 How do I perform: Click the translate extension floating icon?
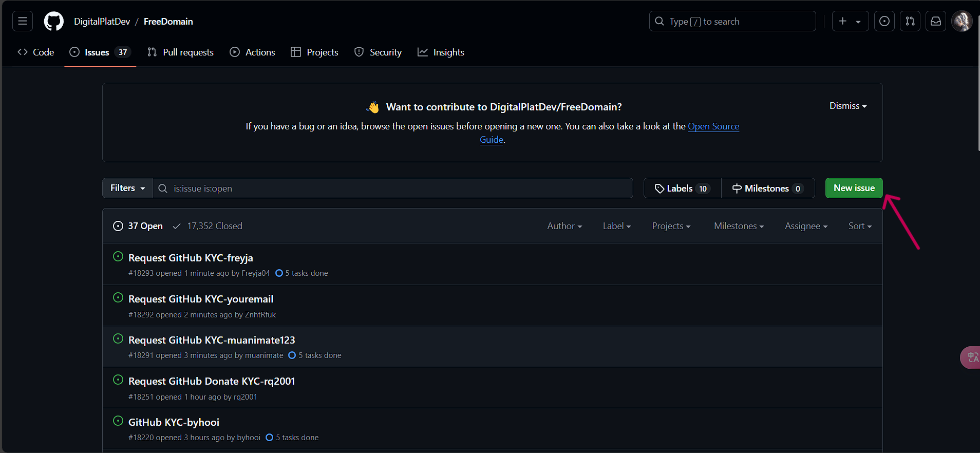click(971, 357)
